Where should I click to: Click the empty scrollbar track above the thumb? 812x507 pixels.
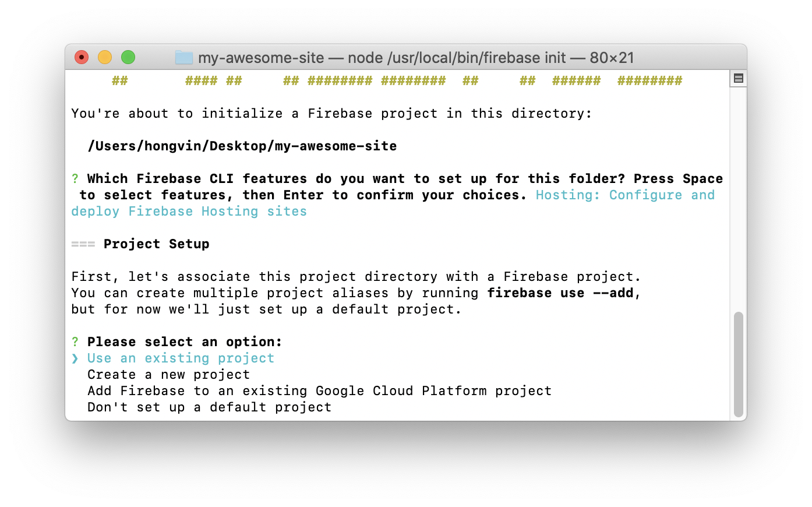(738, 198)
